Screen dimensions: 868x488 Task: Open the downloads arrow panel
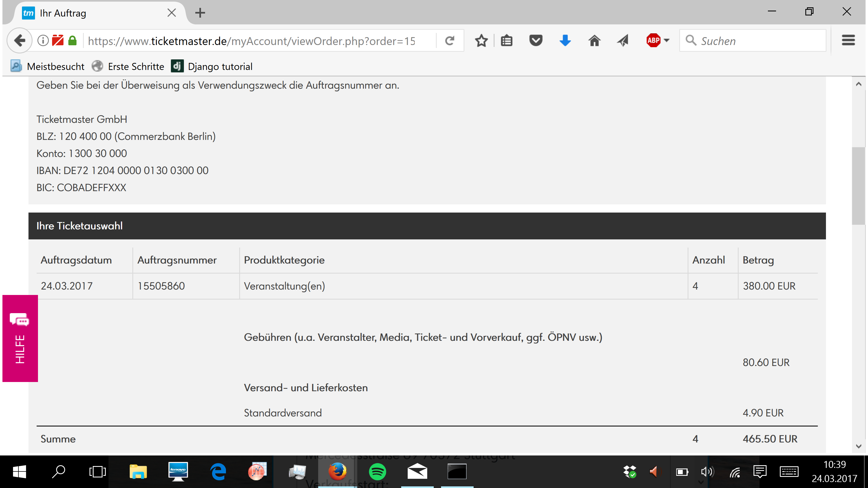tap(565, 41)
